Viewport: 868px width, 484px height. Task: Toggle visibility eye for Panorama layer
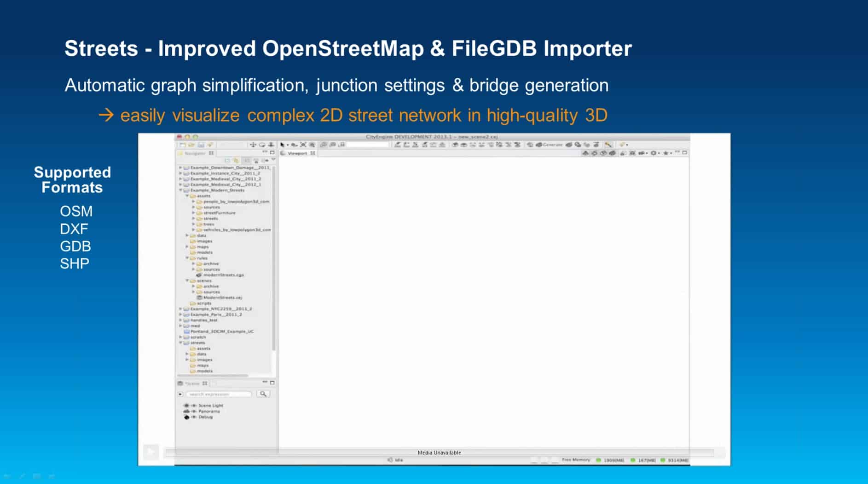(194, 411)
